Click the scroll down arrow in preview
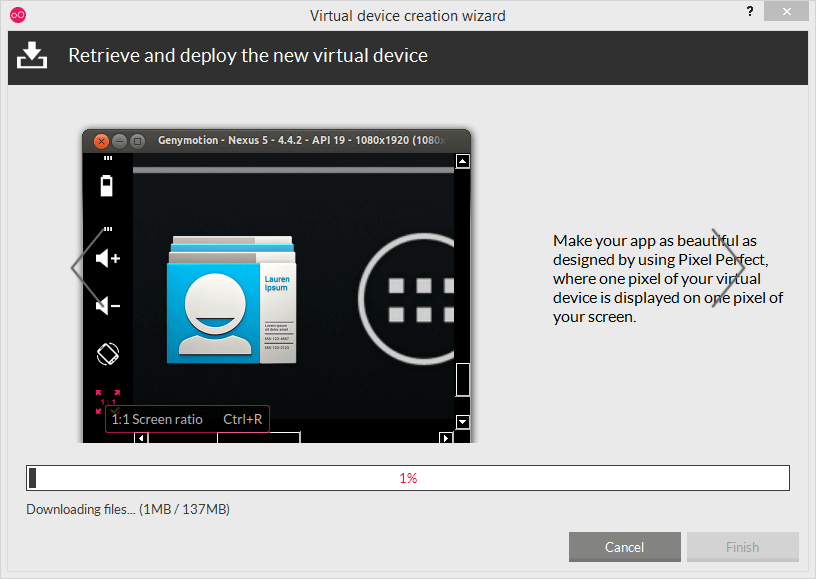This screenshot has height=579, width=816. pos(462,421)
